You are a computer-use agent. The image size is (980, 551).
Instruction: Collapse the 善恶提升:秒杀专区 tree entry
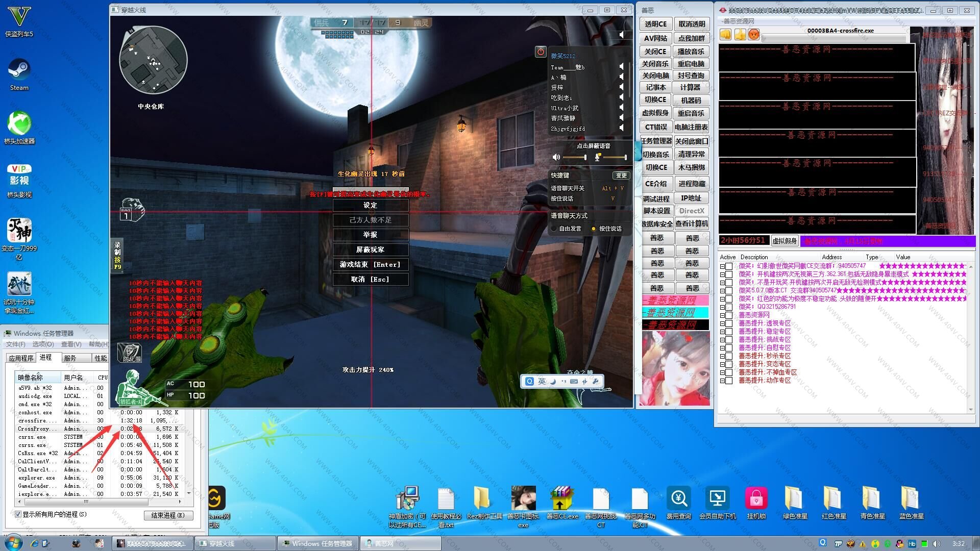click(722, 356)
